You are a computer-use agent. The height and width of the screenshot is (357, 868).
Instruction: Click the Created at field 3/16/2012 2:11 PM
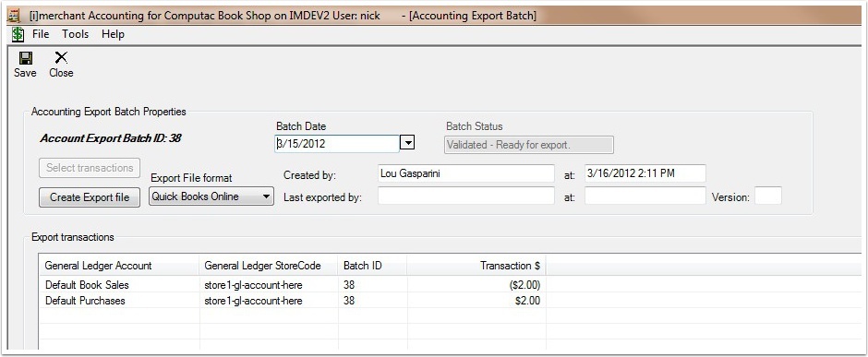pyautogui.click(x=645, y=173)
